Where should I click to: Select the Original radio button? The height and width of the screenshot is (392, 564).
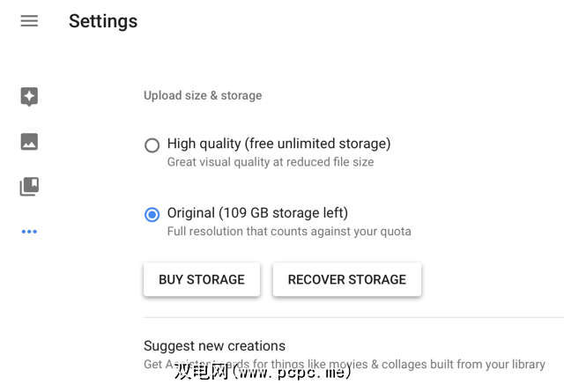(152, 214)
